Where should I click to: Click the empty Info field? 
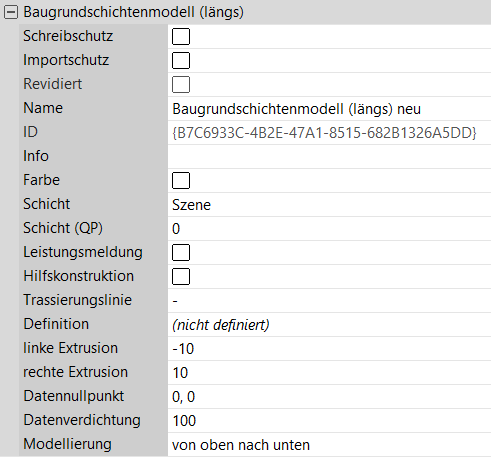pos(329,157)
